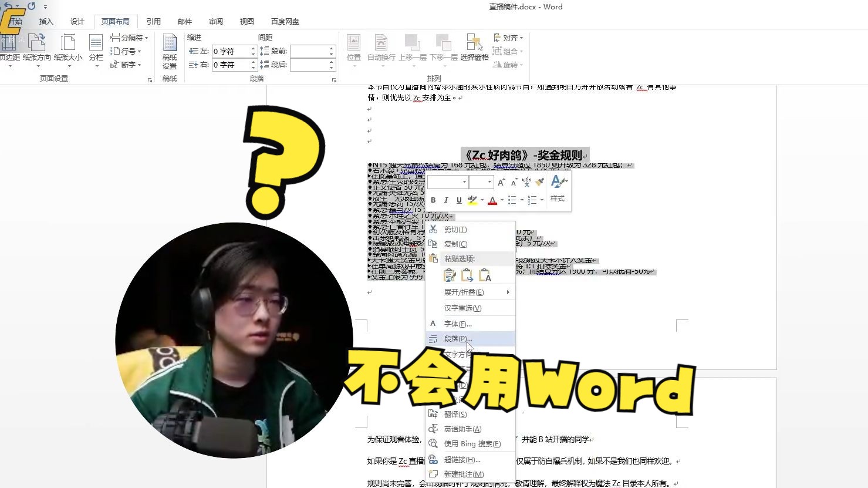Choose 使用 Bing 搜索(E) in the context menu
The image size is (868, 488).
tap(470, 443)
